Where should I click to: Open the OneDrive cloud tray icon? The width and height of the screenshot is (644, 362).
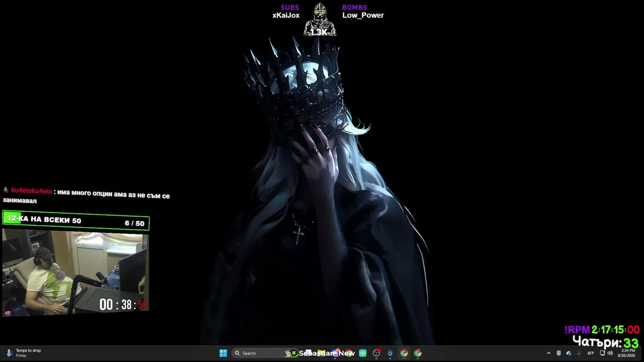[x=569, y=353]
